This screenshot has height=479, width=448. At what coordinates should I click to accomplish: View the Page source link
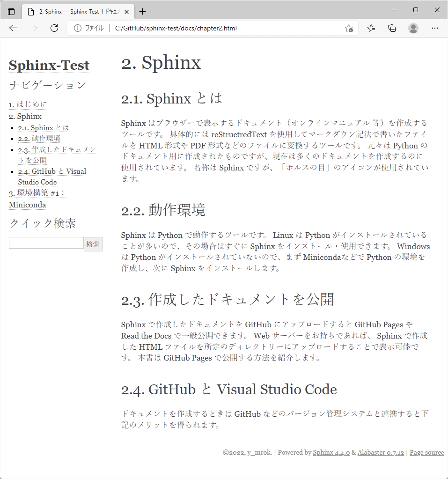click(x=426, y=452)
